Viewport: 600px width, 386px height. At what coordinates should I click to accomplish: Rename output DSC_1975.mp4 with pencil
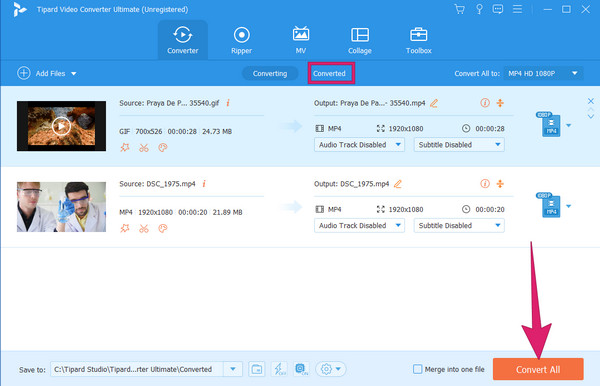[x=398, y=184]
